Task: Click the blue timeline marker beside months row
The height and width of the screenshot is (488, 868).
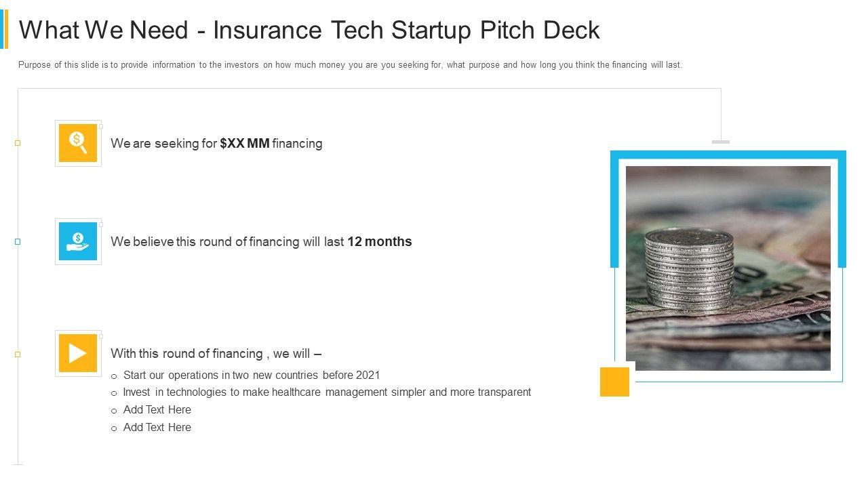Action: pos(18,241)
